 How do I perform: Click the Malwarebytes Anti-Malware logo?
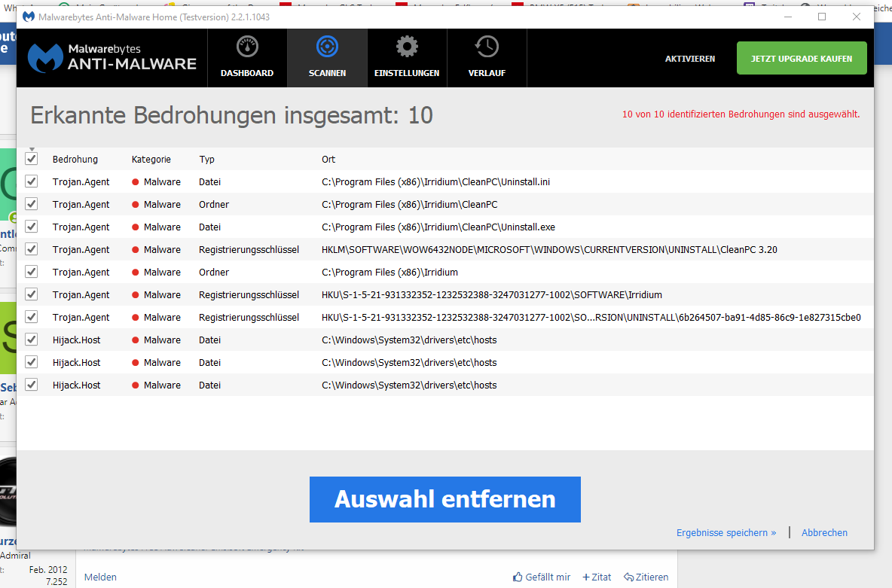112,57
